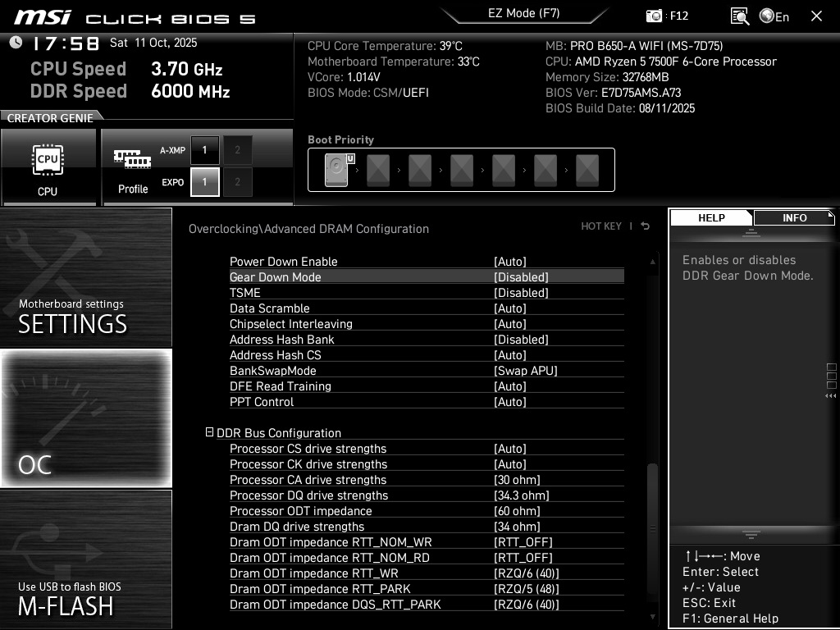Close the BIOS with the X icon
This screenshot has width=840, height=630.
[816, 16]
